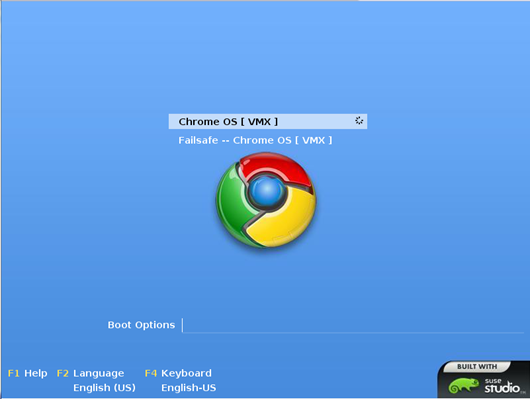This screenshot has width=530, height=399.
Task: Click the English-US keyboard value
Action: pyautogui.click(x=189, y=388)
